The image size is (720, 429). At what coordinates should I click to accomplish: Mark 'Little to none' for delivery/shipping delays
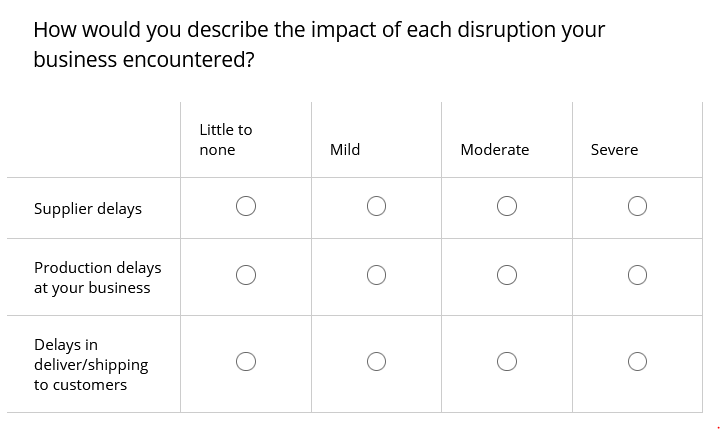246,361
